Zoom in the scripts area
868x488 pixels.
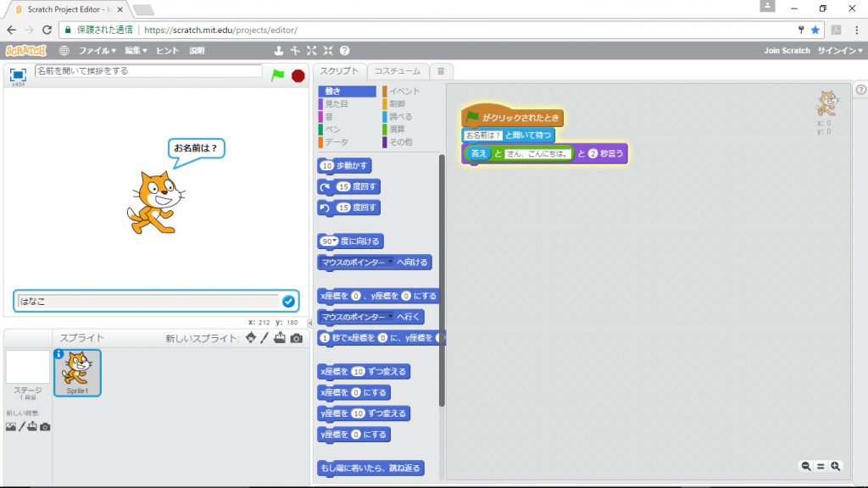(835, 467)
